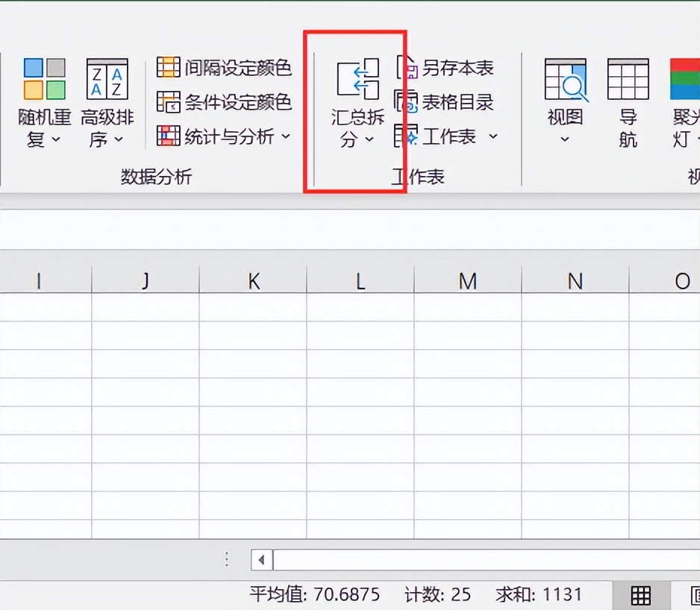Select column K header
This screenshot has width=700, height=610.
(253, 281)
